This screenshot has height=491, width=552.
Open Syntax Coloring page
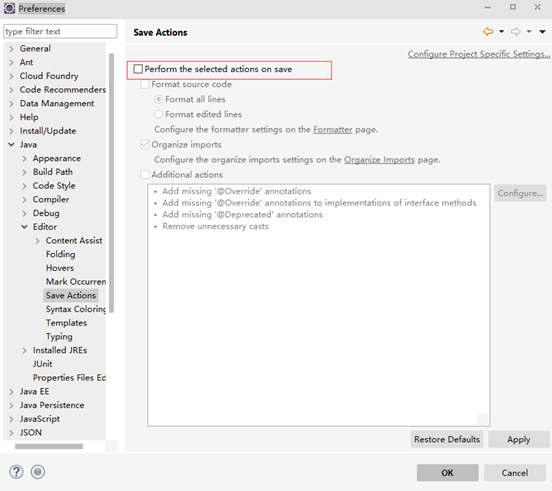[76, 309]
